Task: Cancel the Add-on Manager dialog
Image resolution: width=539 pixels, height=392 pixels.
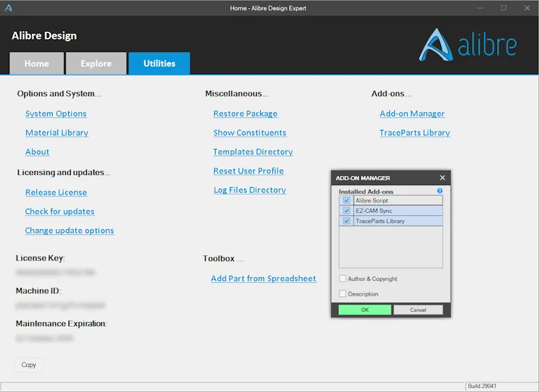Action: 418,310
